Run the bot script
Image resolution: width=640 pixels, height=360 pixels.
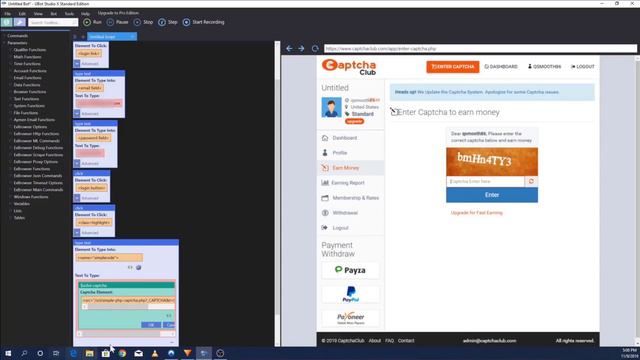[x=92, y=22]
